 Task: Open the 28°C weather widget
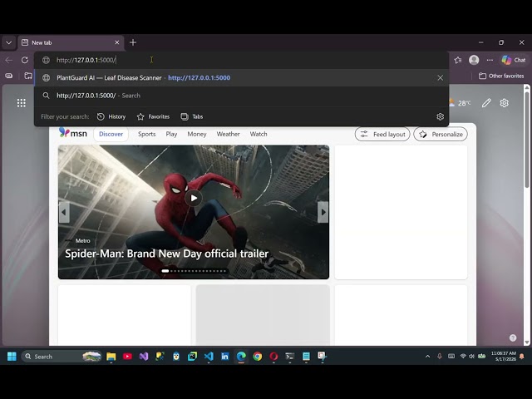click(x=460, y=103)
